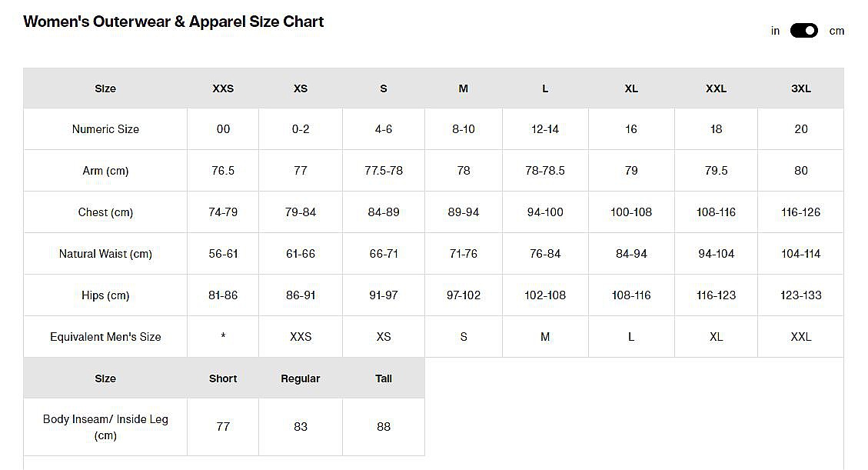Screen dimensions: 868x470
Task: Select the XS size column header
Action: (301, 88)
